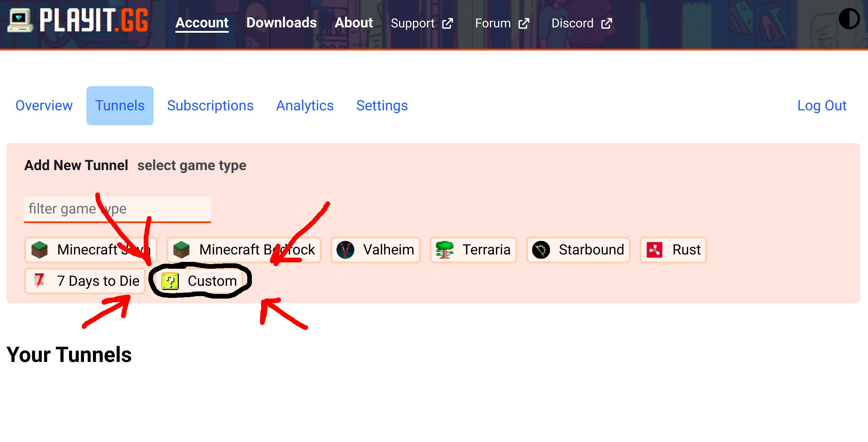The height and width of the screenshot is (442, 868).
Task: Select the Custom game type with question-block icon
Action: pos(170,281)
